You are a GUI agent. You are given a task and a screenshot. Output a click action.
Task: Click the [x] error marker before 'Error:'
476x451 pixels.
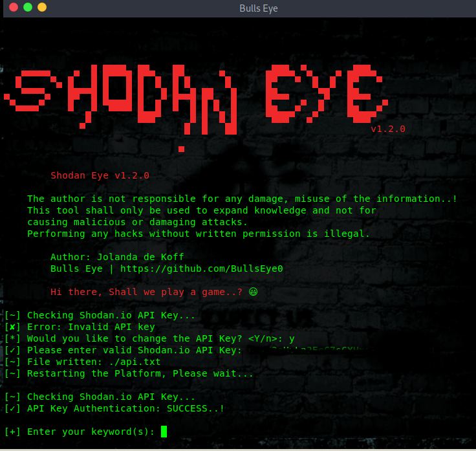pos(12,327)
